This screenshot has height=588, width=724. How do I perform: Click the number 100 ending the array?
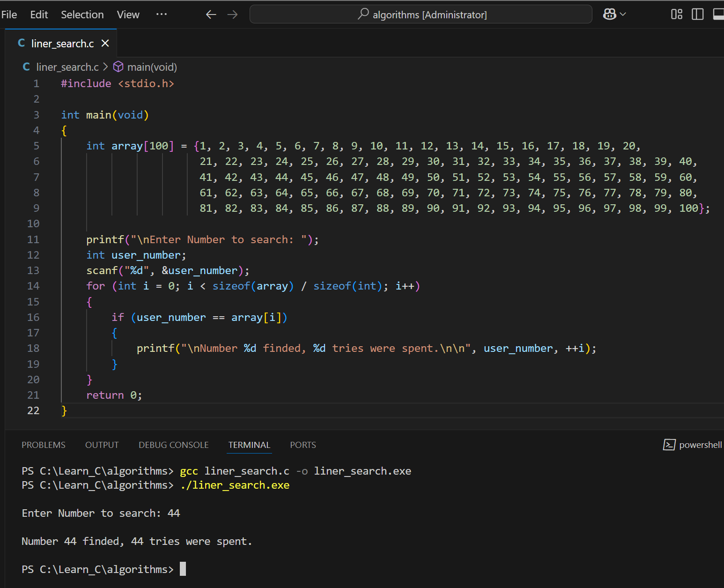pyautogui.click(x=689, y=208)
